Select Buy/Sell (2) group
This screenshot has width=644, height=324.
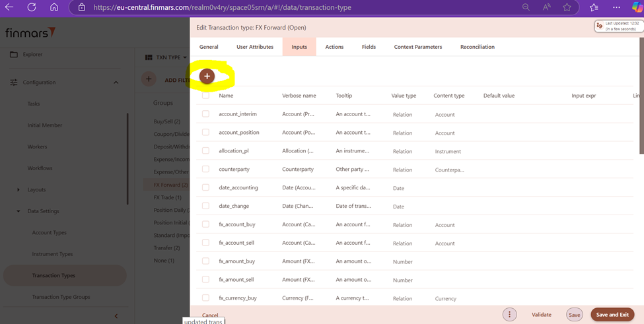(x=166, y=122)
